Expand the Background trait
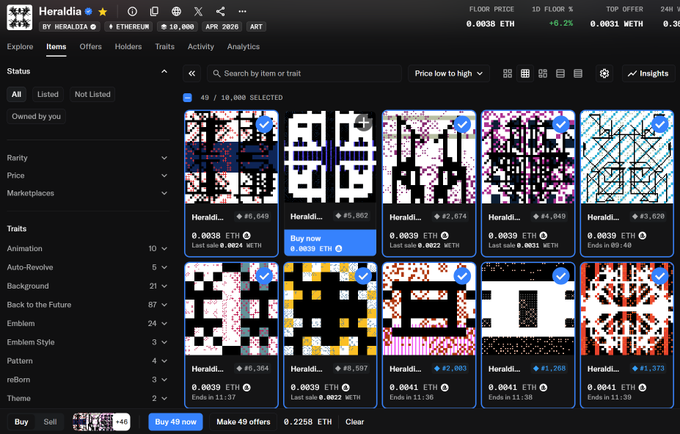680x434 pixels. click(87, 286)
